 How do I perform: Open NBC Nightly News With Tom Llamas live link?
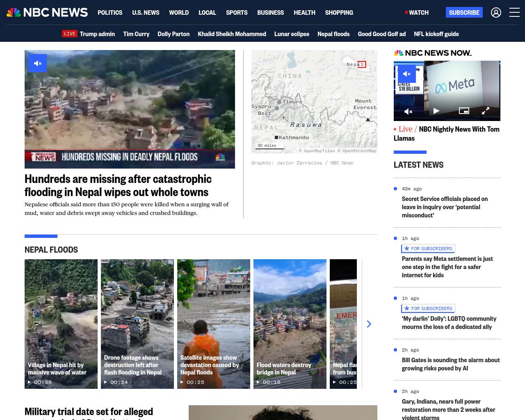point(447,134)
